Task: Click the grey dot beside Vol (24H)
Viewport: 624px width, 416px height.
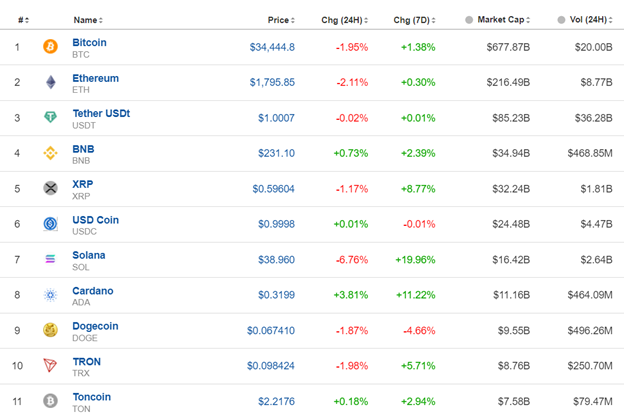Action: tap(561, 20)
